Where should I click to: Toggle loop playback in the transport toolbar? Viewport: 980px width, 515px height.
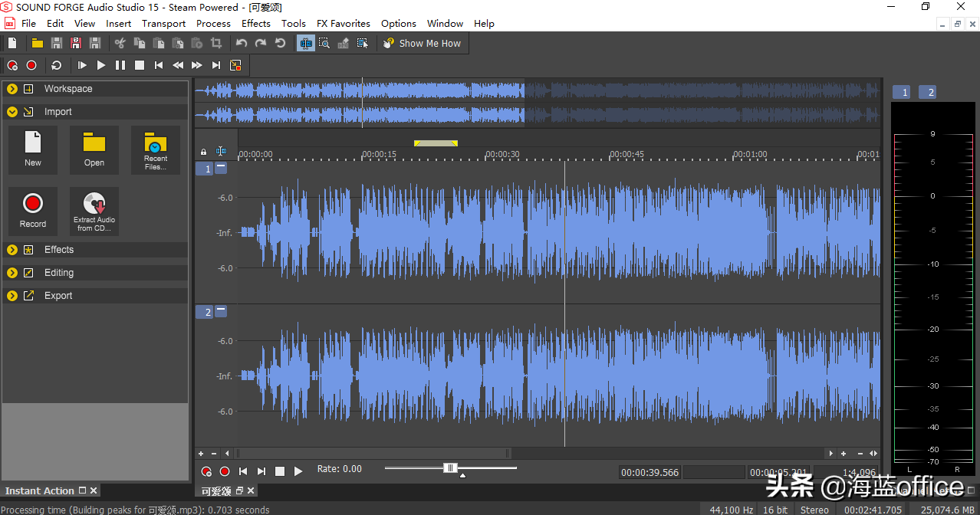pos(57,66)
